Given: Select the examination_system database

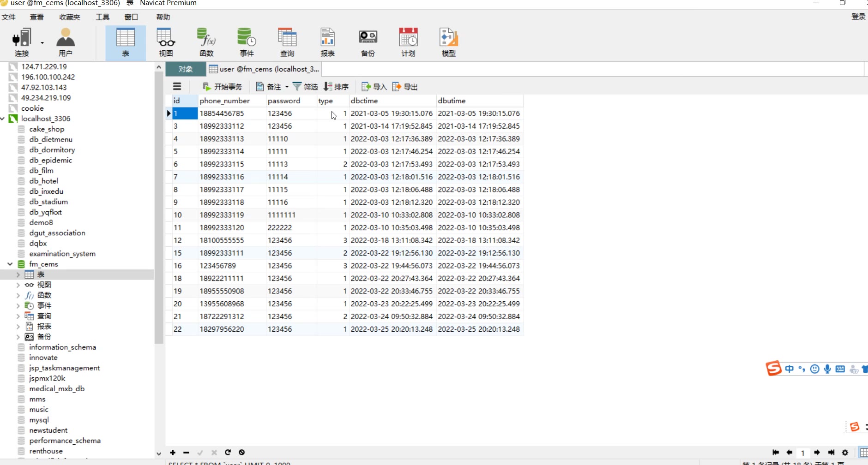Looking at the screenshot, I should [x=62, y=254].
